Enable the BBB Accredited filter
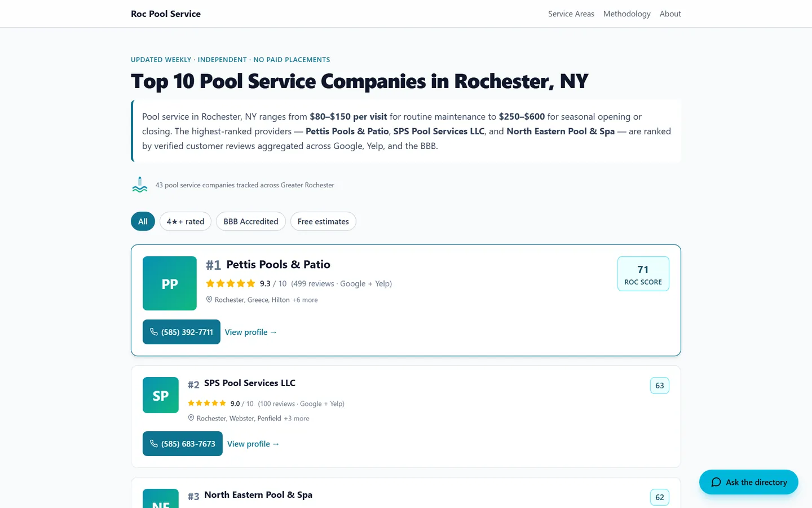Viewport: 812px width, 508px height. (251, 221)
